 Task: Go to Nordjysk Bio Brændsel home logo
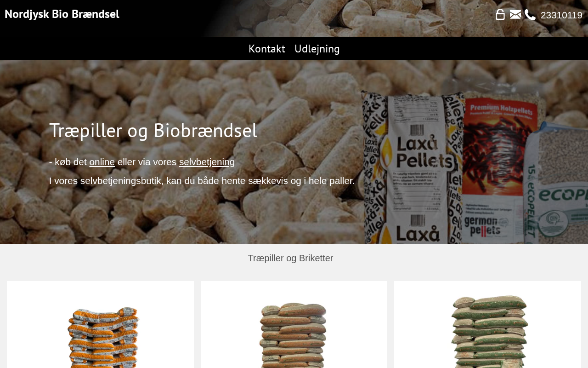point(62,14)
